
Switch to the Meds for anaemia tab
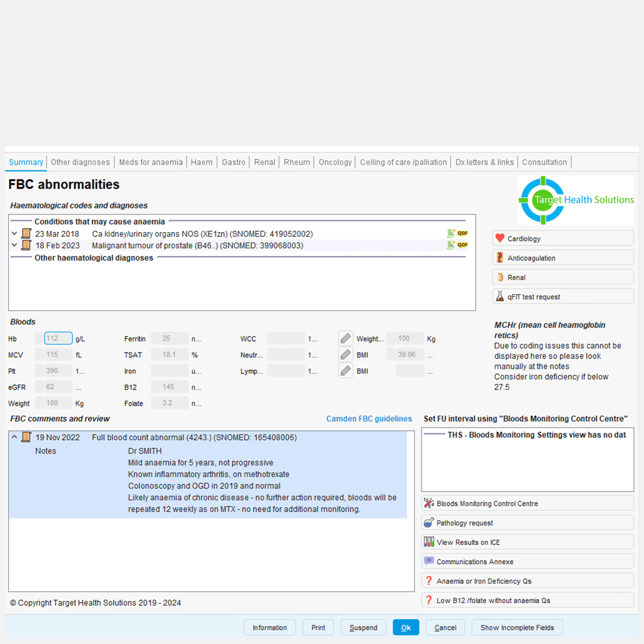[151, 162]
